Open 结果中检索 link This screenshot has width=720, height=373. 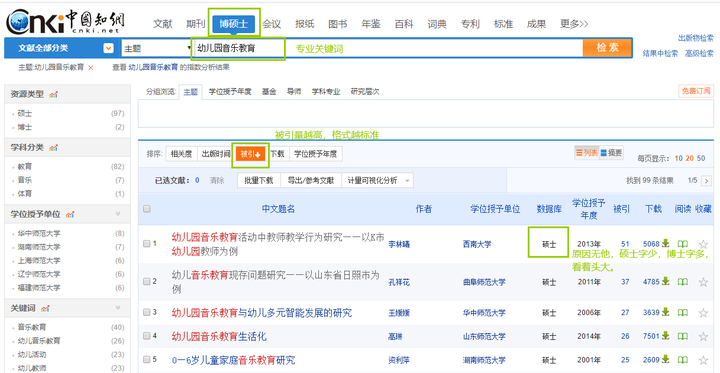660,54
